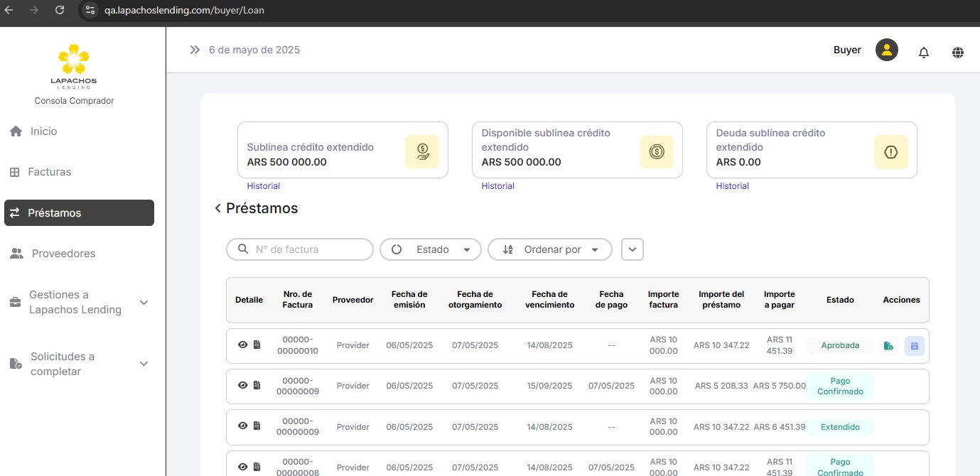Click the browser reload button

pyautogui.click(x=60, y=10)
